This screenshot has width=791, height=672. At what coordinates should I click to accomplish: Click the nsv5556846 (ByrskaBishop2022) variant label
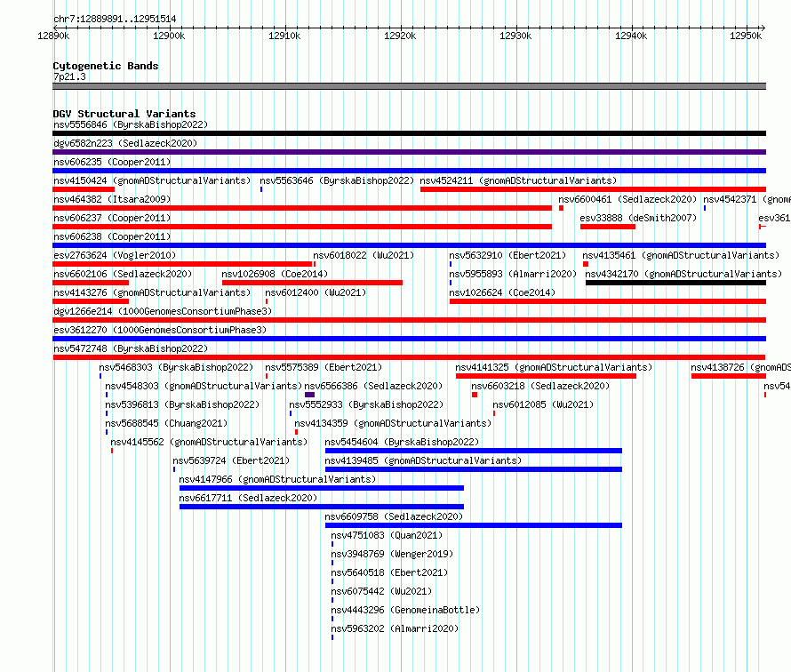(x=131, y=124)
